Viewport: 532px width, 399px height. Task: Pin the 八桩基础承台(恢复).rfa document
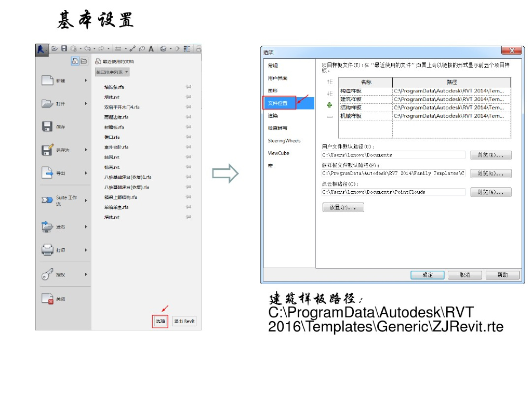(188, 187)
